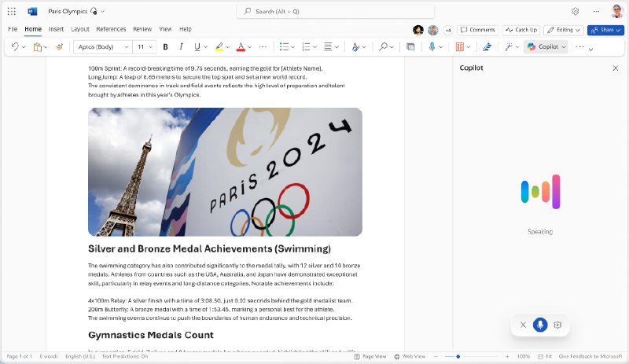Click the Find magnifier icon
Viewport: 629px width, 364px height.
tap(383, 47)
